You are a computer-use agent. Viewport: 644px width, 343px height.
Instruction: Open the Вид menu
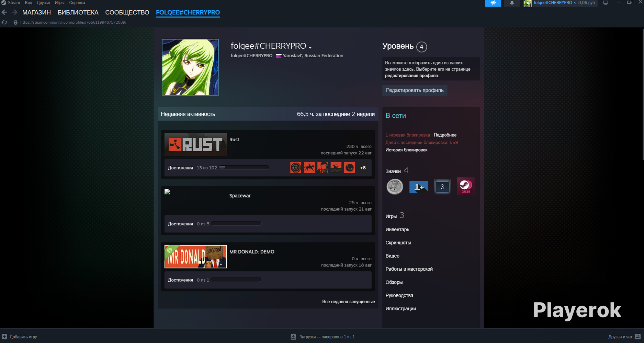pyautogui.click(x=29, y=3)
